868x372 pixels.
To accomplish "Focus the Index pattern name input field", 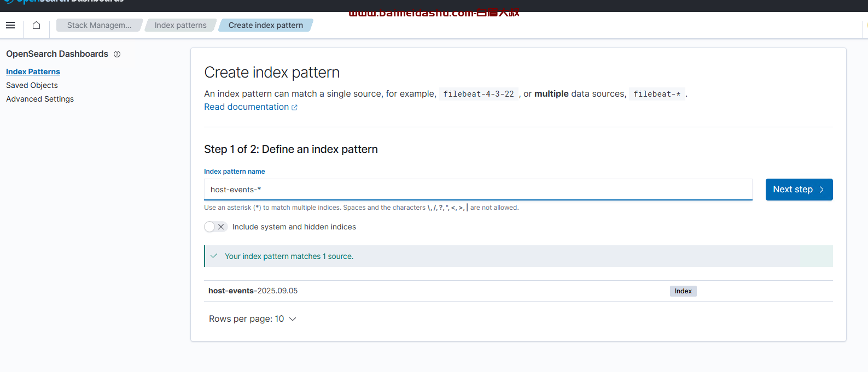I will click(x=478, y=190).
